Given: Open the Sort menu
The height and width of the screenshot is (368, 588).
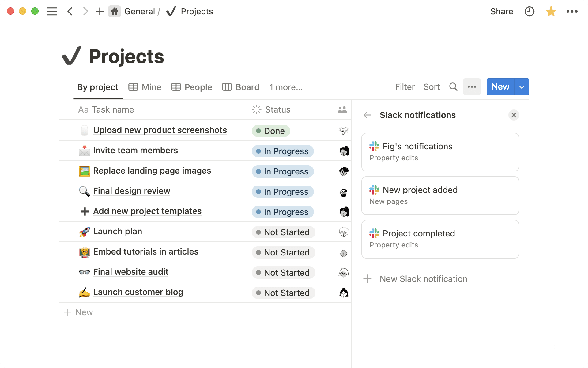Looking at the screenshot, I should 432,87.
